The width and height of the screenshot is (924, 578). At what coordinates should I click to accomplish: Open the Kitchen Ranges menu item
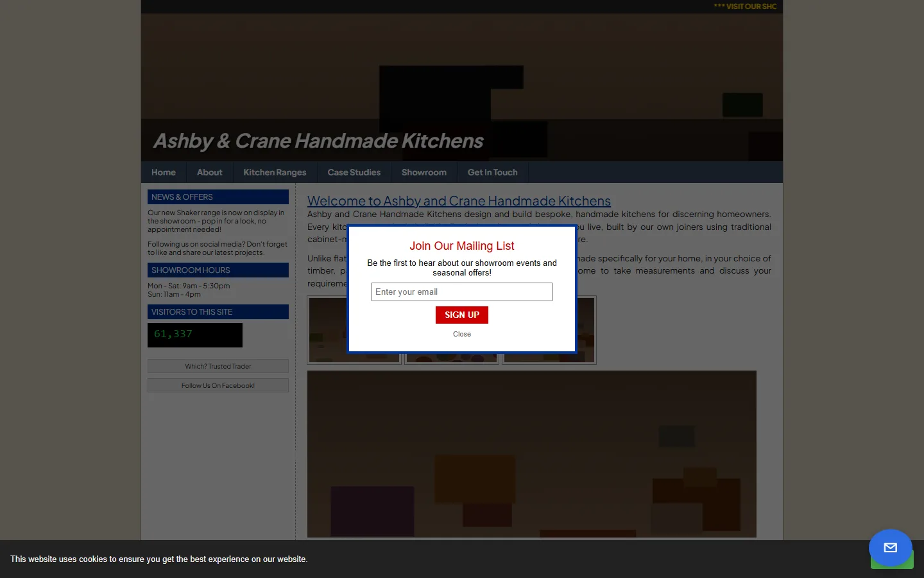(x=275, y=172)
